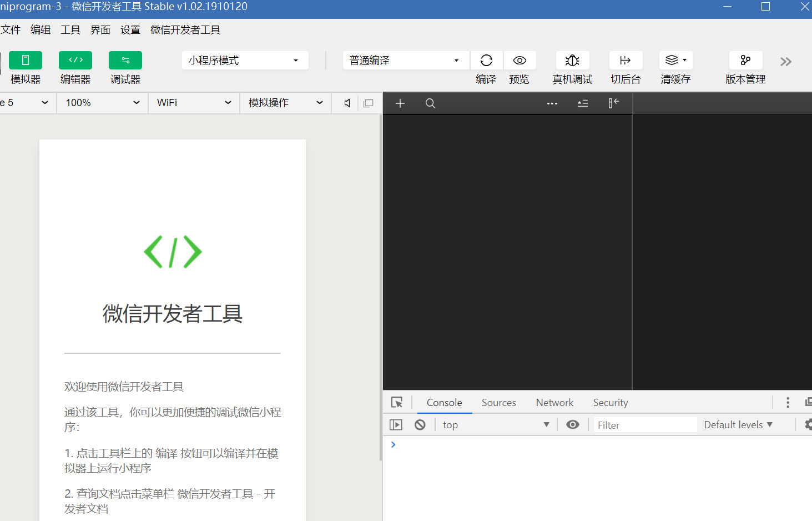Mute the simulator sound
This screenshot has height=521, width=812.
click(x=347, y=103)
